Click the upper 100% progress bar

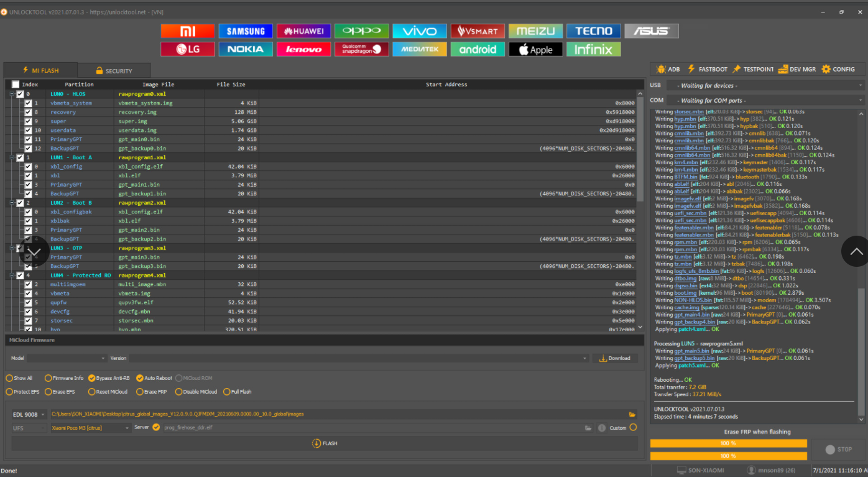(729, 443)
